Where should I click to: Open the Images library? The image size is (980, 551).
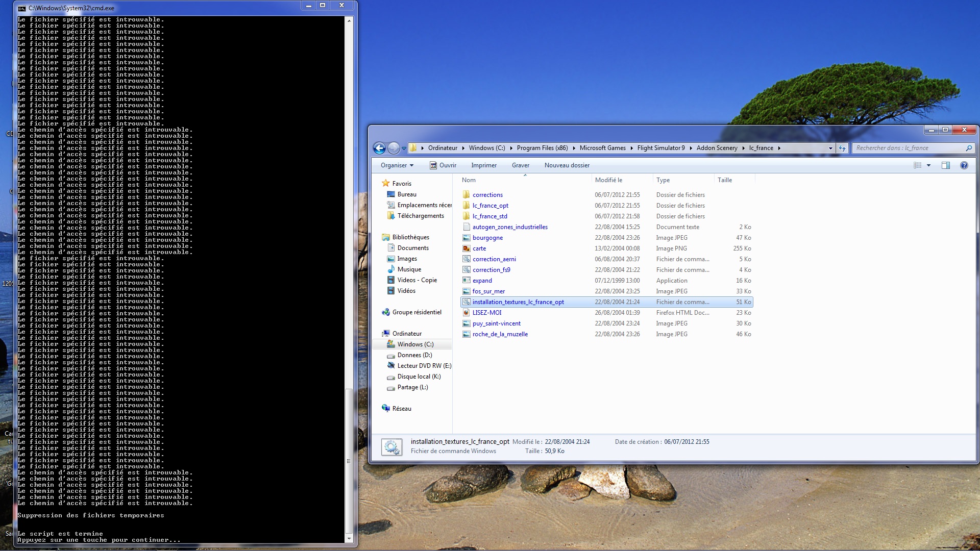(407, 259)
